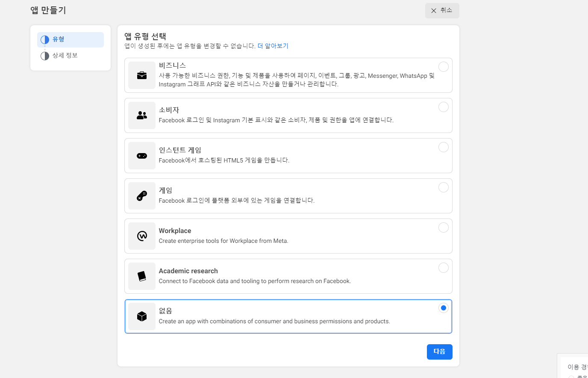The image size is (588, 378).
Task: Select the Academic research radio button
Action: pos(444,268)
